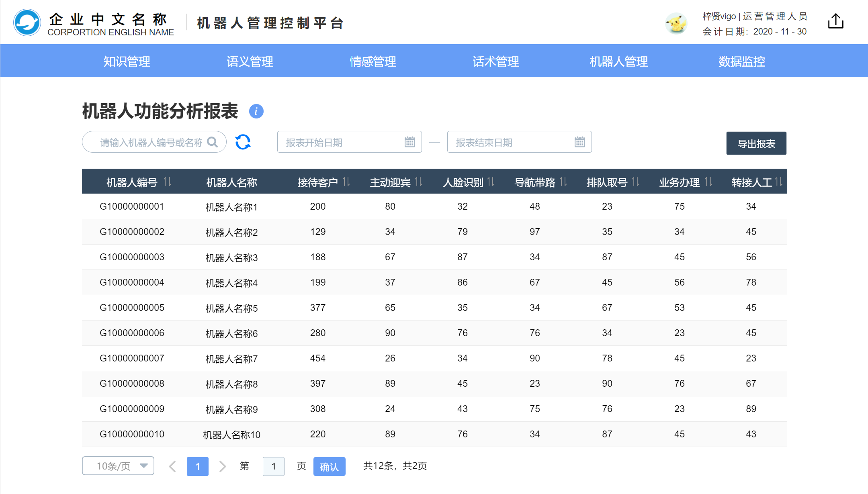
Task: Click the company logo icon
Action: point(27,23)
